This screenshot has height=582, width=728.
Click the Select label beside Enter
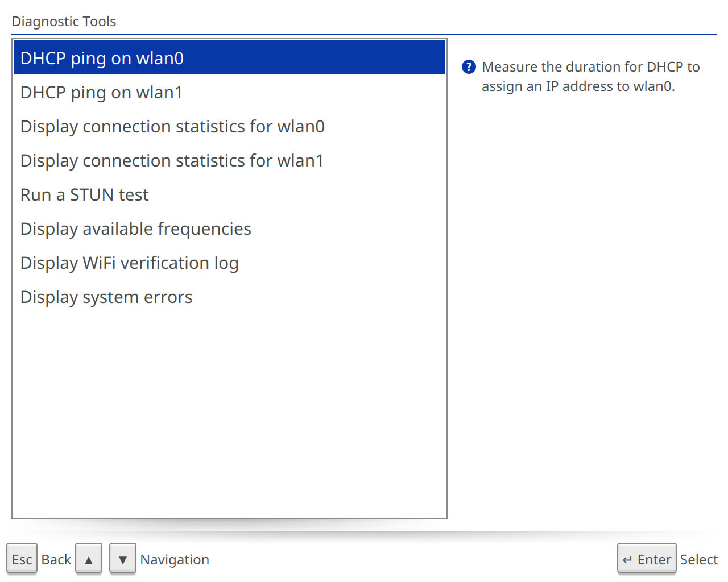click(x=698, y=559)
